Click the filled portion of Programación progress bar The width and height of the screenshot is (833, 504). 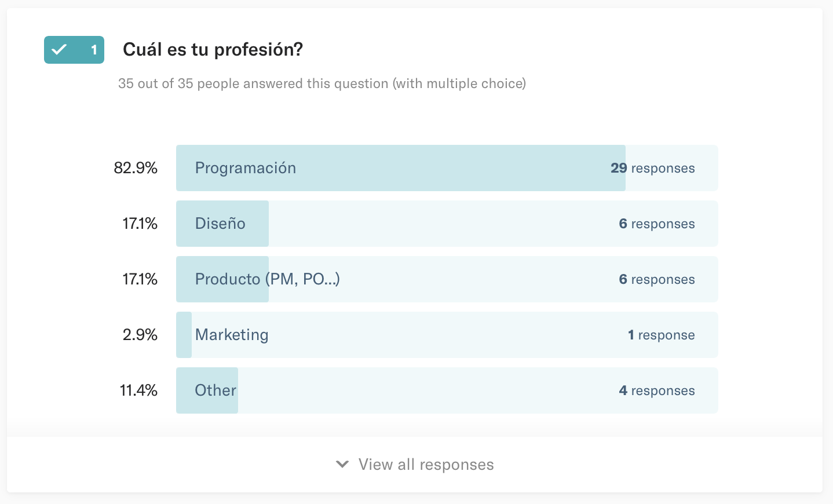pyautogui.click(x=401, y=168)
